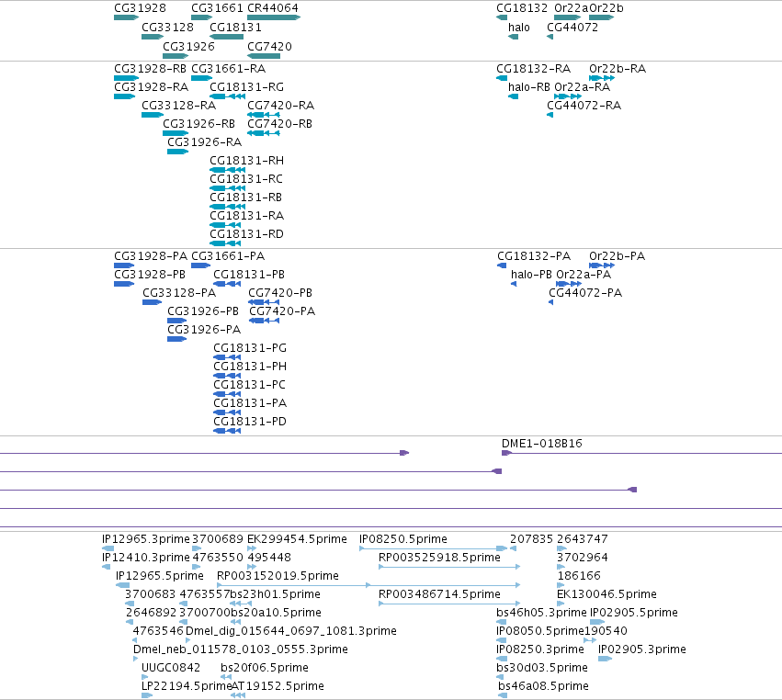
Task: Open the CG44072-RA transcript label
Action: [x=584, y=106]
